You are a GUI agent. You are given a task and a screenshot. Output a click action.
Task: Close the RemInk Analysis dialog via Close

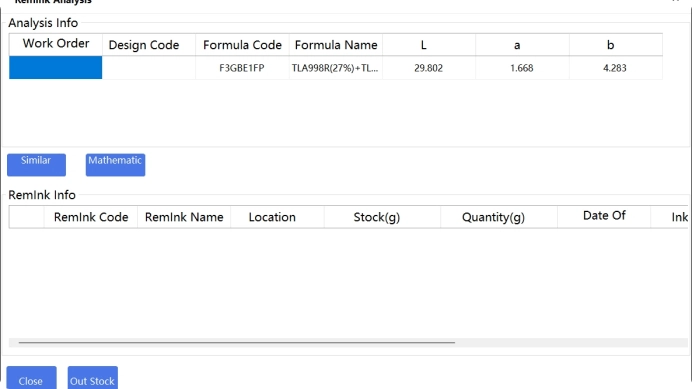[31, 378]
